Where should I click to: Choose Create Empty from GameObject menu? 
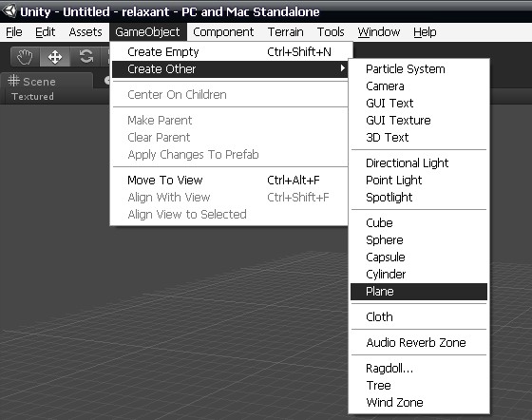coord(230,52)
